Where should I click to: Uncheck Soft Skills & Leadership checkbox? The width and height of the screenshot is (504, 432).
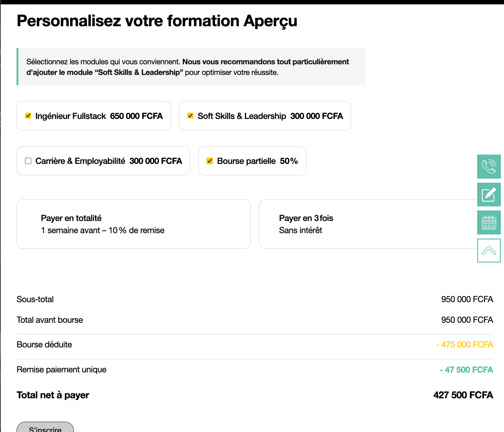click(190, 116)
